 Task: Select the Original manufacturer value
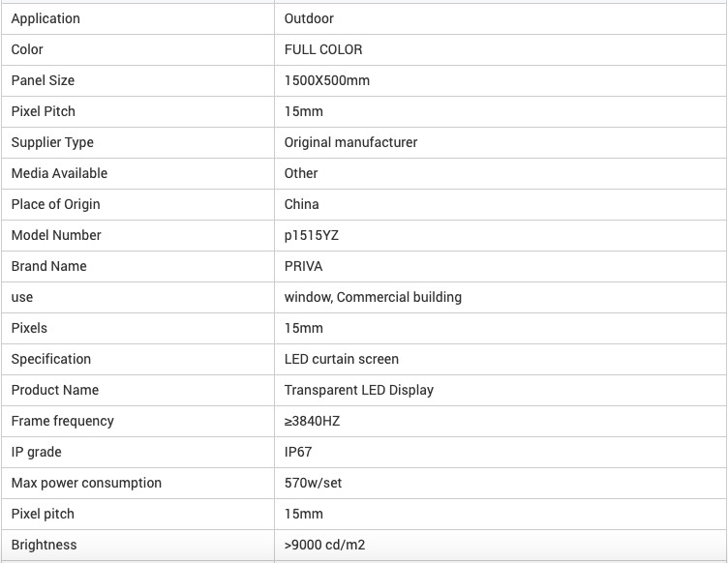coord(350,142)
